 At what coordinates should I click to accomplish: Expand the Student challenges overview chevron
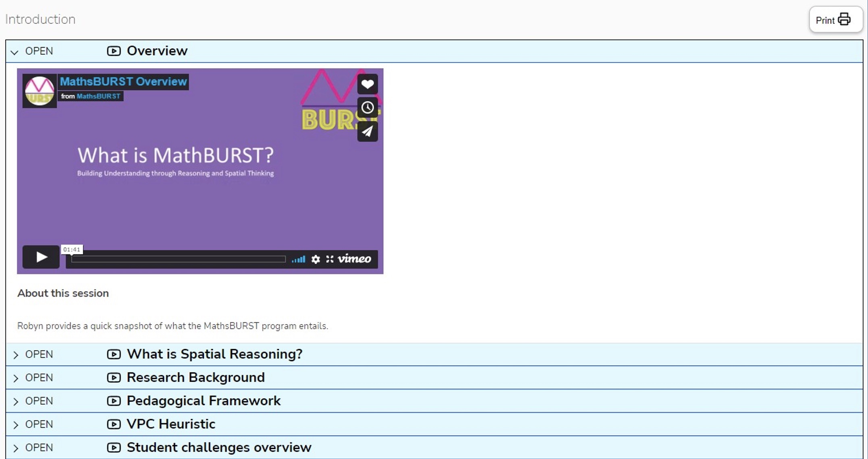point(15,448)
